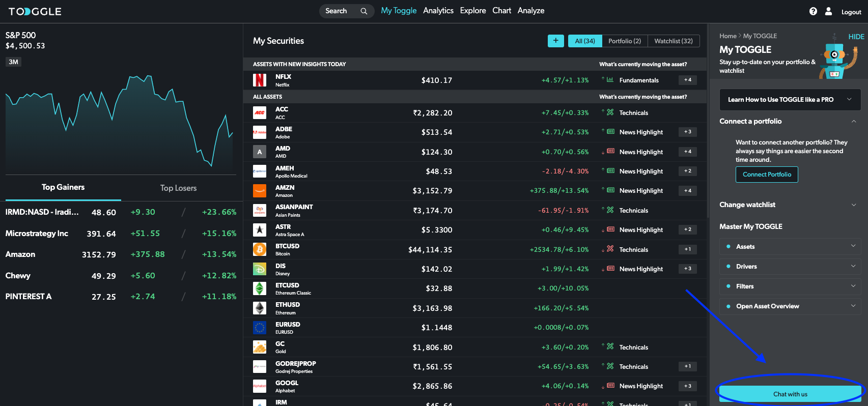Select the Watchlist (32) filter tab
This screenshot has width=868, height=406.
(674, 41)
